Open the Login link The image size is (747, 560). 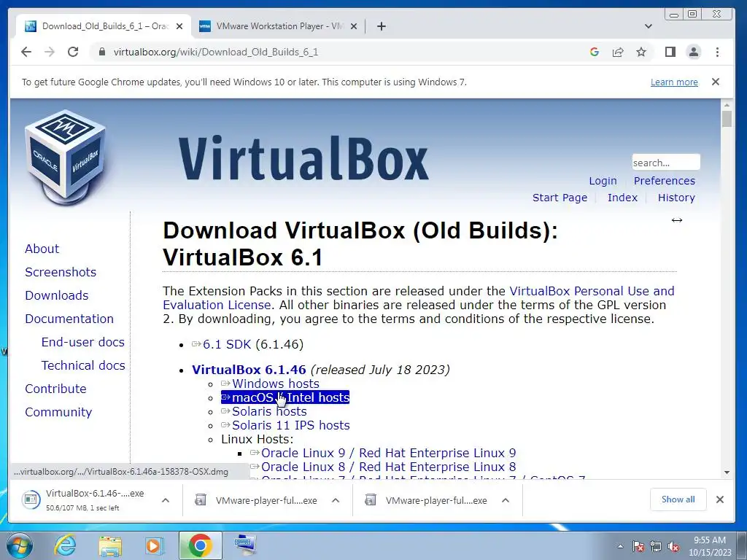coord(603,181)
